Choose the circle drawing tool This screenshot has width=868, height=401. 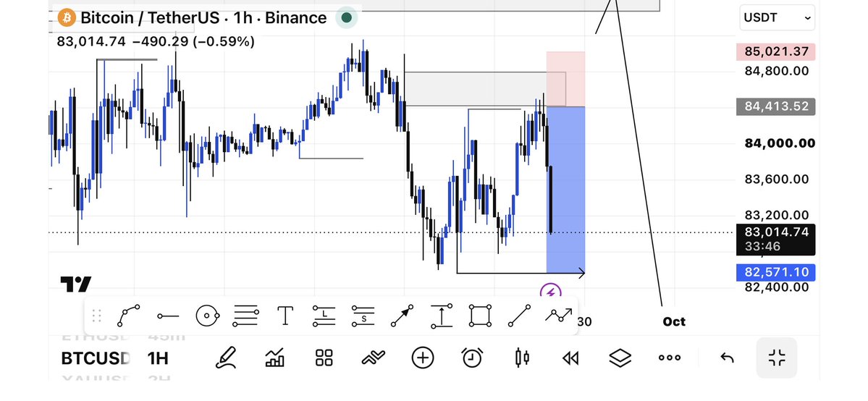click(x=207, y=316)
